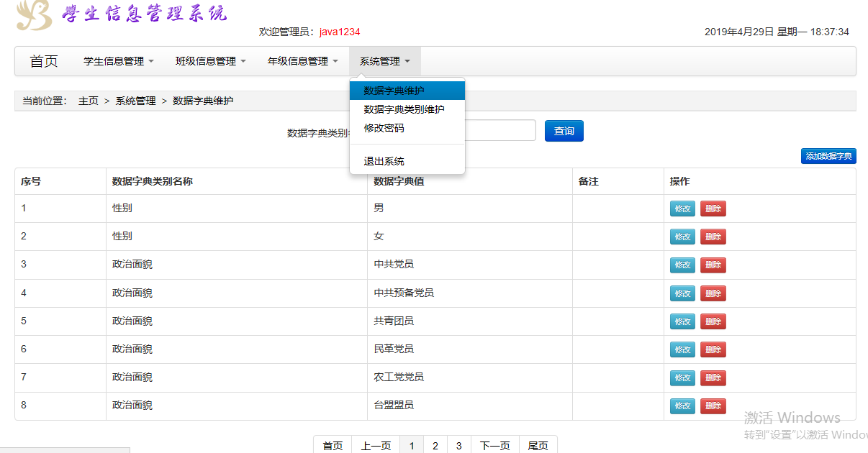Screen dimensions: 868x453
Task: Click 修改 for the 男 row
Action: pos(683,209)
